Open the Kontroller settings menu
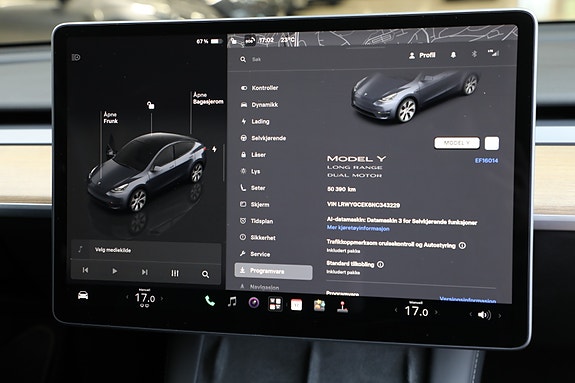 260,88
